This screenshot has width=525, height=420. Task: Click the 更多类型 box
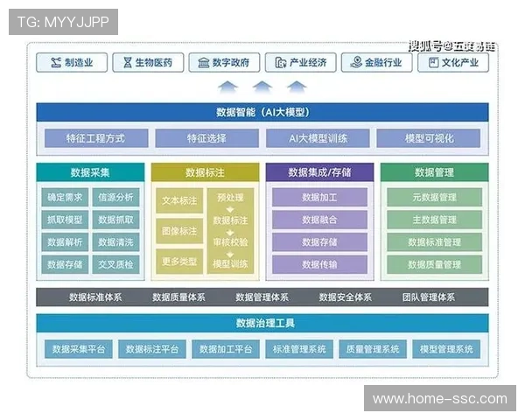click(x=179, y=262)
